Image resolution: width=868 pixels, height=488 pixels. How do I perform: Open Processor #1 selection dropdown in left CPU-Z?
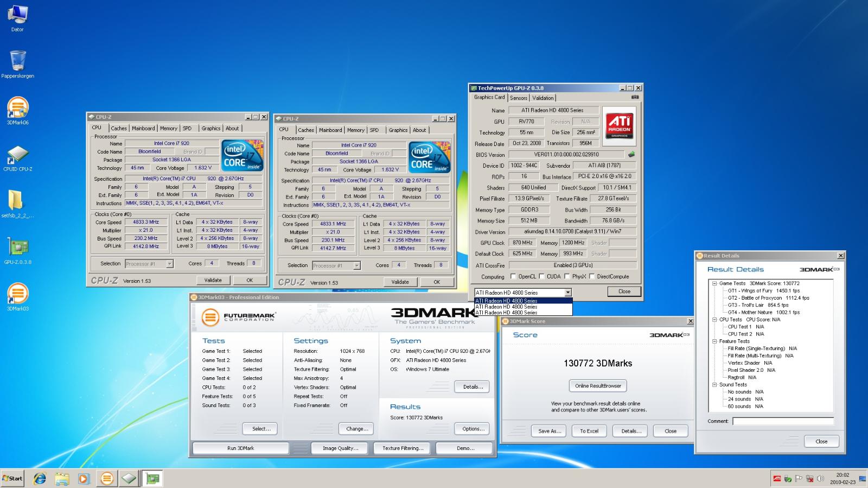tap(169, 264)
